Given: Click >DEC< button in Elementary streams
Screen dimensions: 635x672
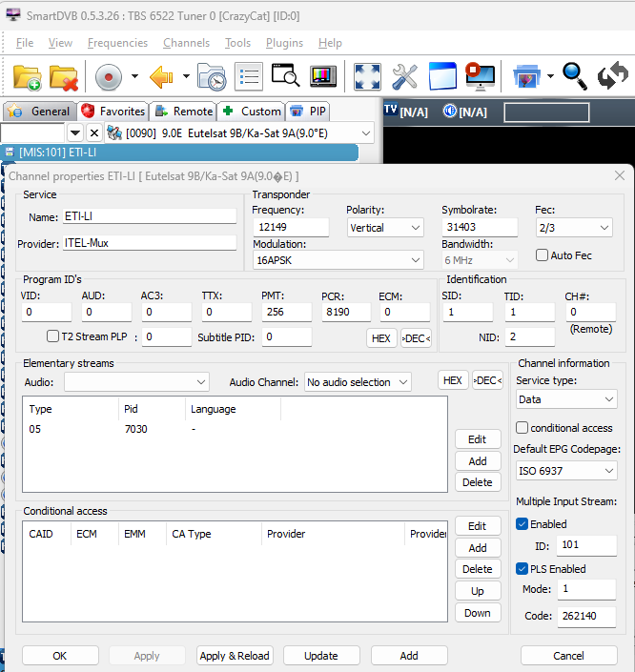Looking at the screenshot, I should (x=487, y=380).
